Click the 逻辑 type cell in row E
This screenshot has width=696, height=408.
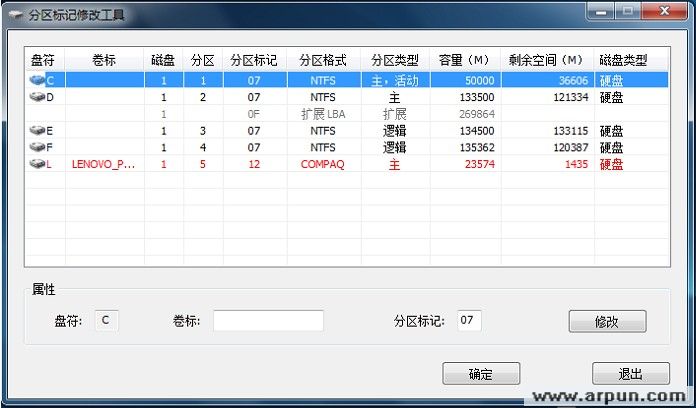(395, 131)
